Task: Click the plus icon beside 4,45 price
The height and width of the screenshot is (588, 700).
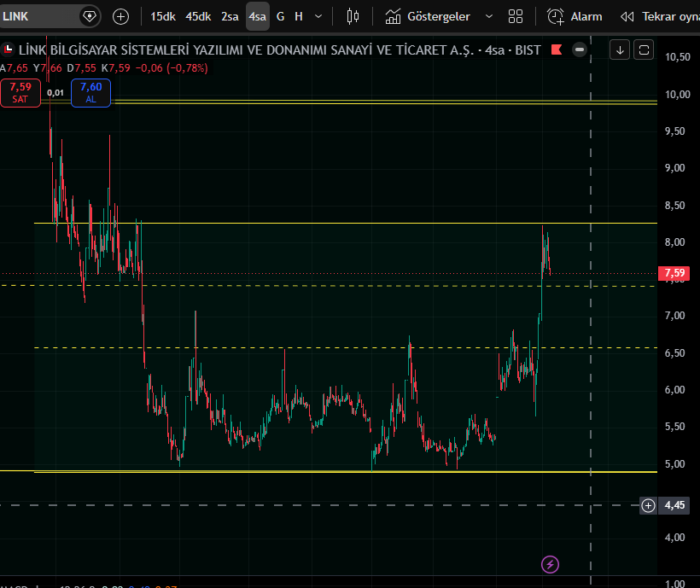Action: [x=648, y=505]
